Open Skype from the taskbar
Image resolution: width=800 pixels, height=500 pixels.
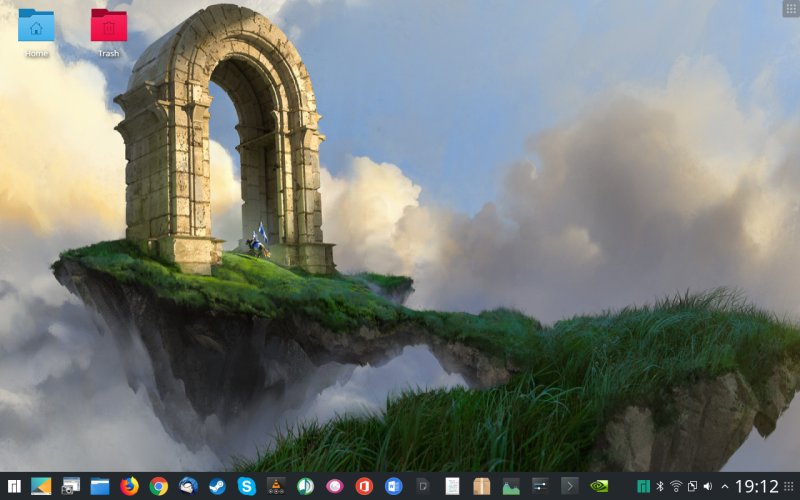click(x=246, y=486)
